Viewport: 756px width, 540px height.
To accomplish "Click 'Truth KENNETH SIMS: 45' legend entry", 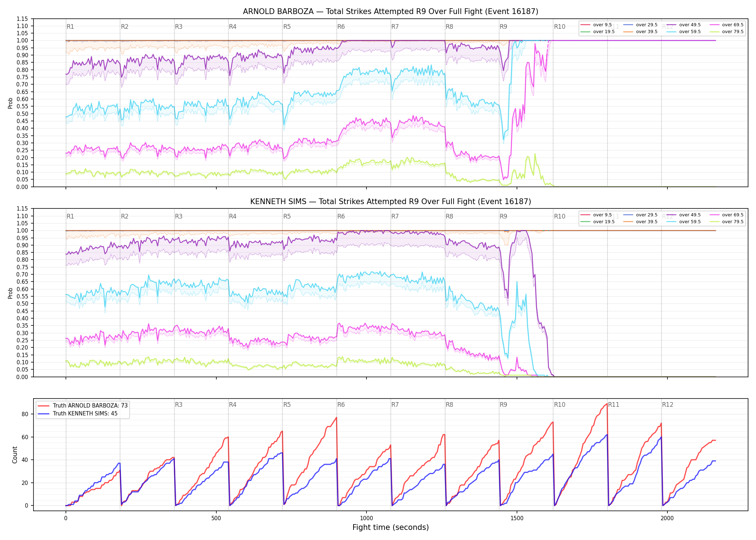I will click(78, 413).
